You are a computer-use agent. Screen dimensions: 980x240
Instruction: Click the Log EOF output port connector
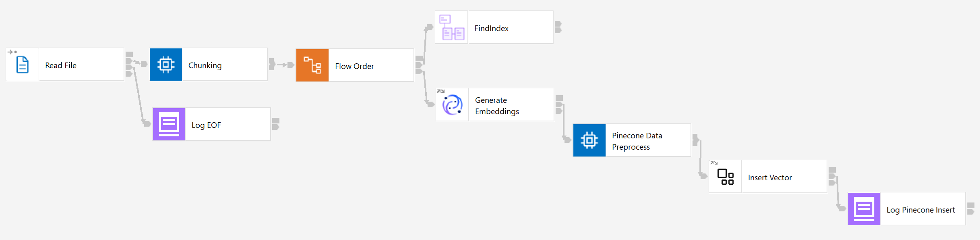tap(276, 124)
